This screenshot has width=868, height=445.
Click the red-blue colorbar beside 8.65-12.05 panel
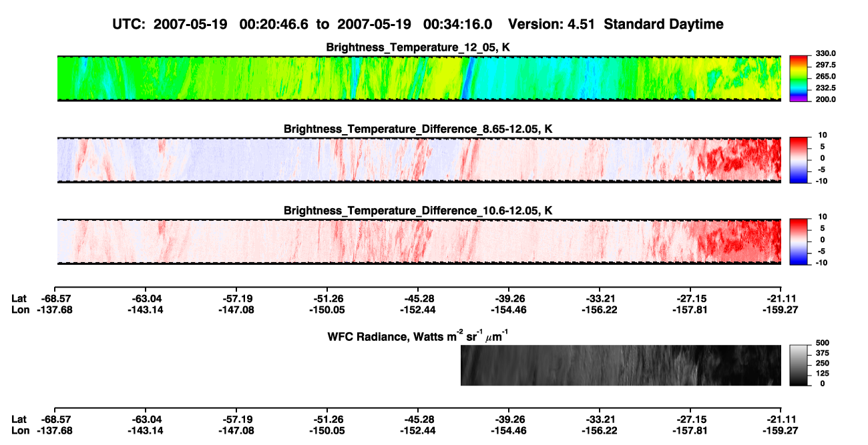click(x=799, y=159)
